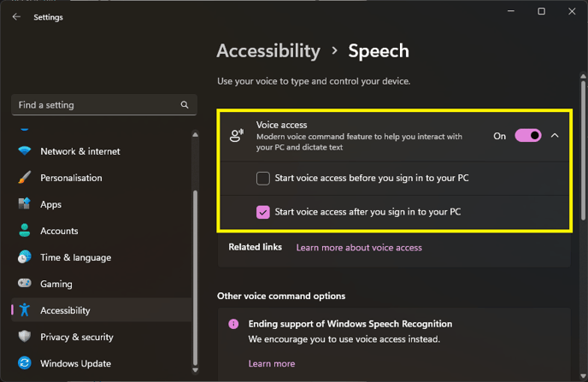
Task: Turn off the Voice access toggle
Action: tap(528, 136)
